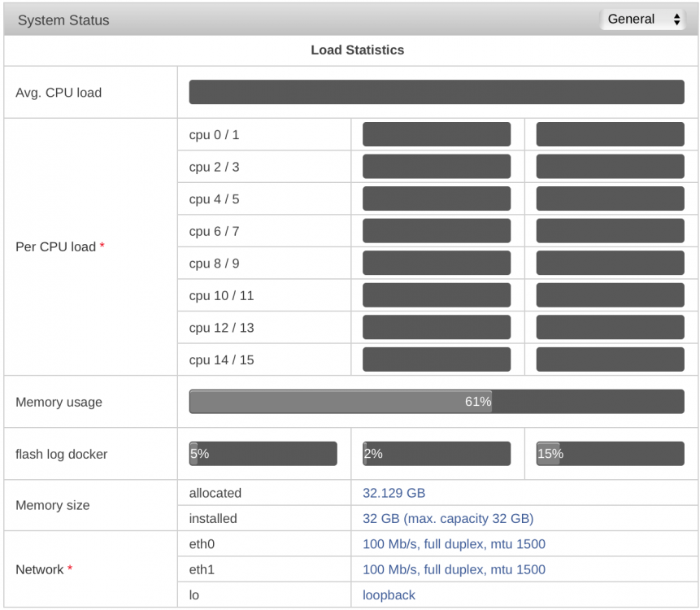The image size is (700, 610).
Task: Click the installed label
Action: tap(212, 518)
